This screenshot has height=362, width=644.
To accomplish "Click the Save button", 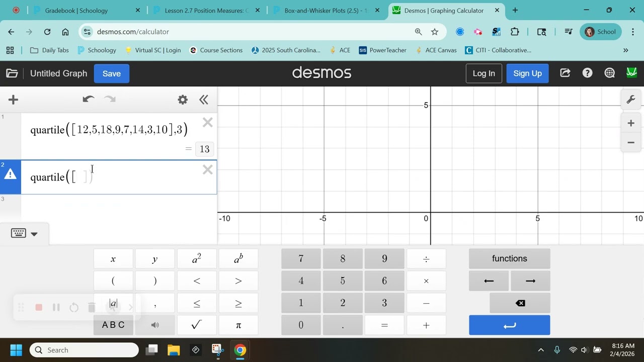I will pyautogui.click(x=112, y=73).
